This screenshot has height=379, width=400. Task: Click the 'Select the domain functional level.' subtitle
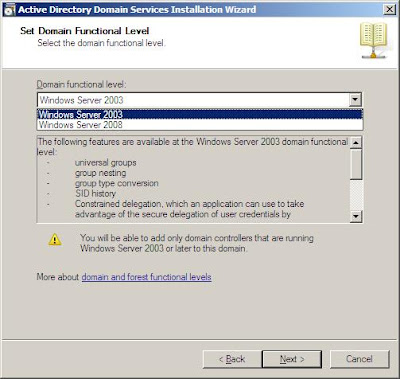coord(101,43)
